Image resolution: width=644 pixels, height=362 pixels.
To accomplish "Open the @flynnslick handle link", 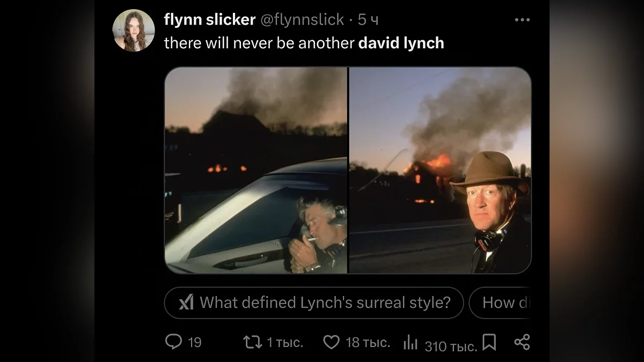I will point(302,20).
